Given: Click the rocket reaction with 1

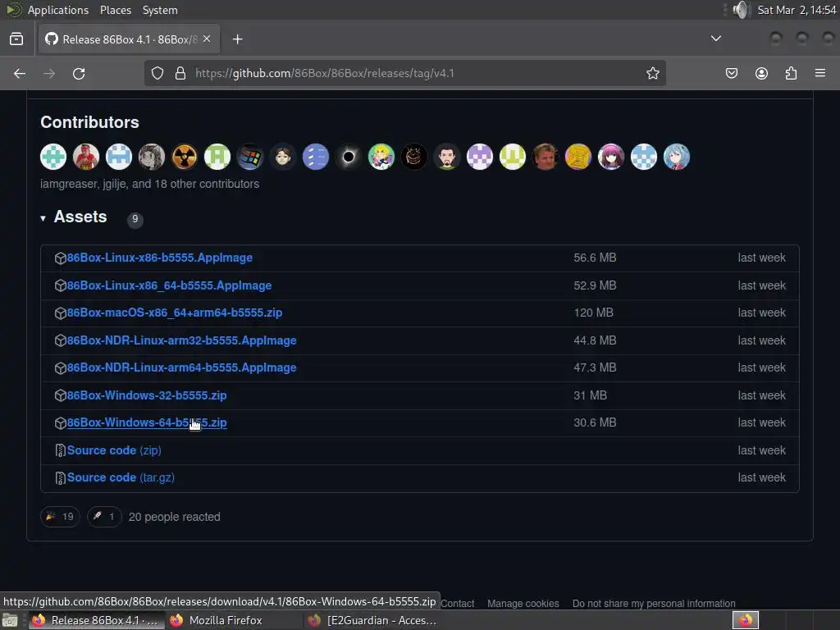Looking at the screenshot, I should tap(104, 517).
